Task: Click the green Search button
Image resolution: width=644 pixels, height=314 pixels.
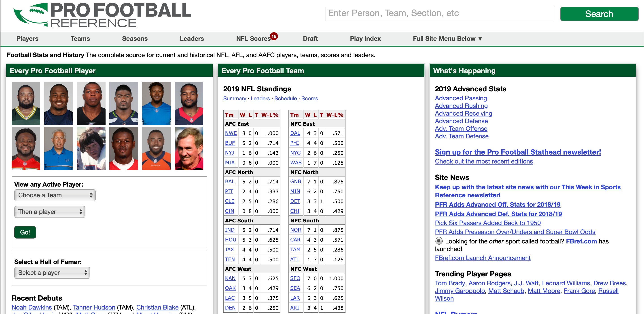Action: coord(599,14)
